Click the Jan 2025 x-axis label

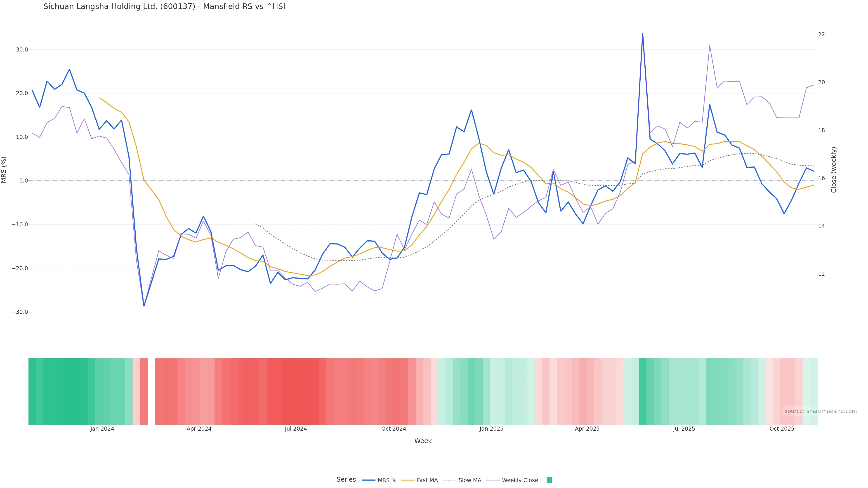(491, 429)
